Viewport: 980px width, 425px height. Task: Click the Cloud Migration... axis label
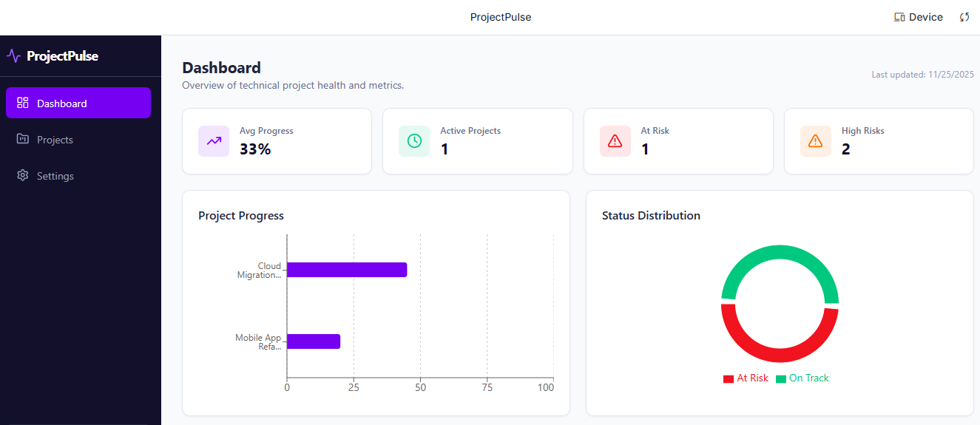[x=259, y=271]
